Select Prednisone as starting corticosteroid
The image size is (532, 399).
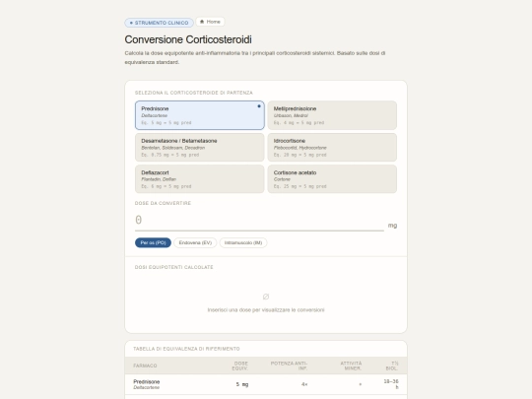coord(199,115)
